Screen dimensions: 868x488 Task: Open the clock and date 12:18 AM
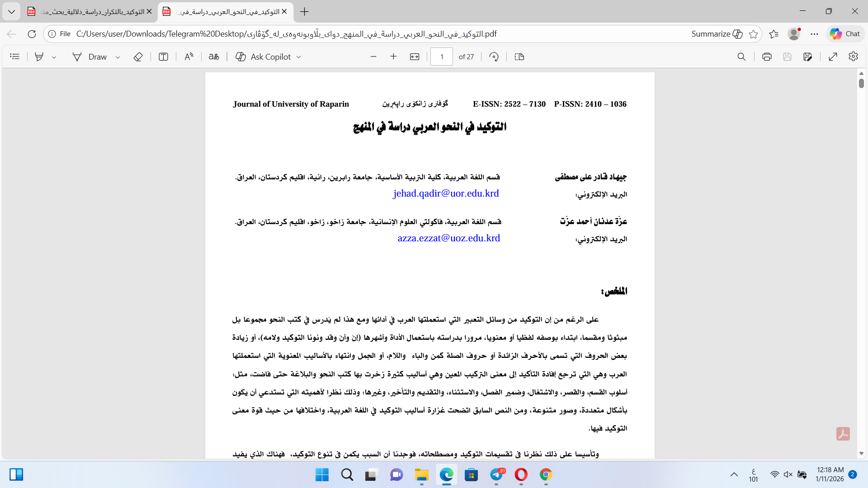(x=830, y=474)
